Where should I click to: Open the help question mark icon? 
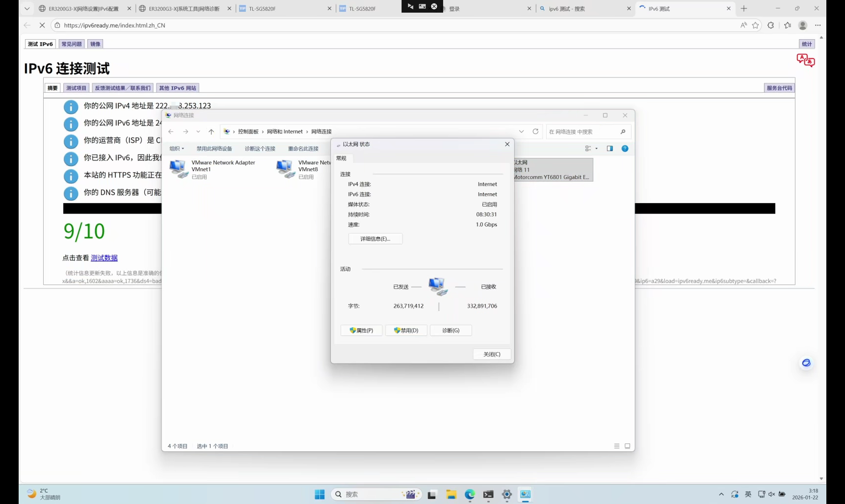click(x=624, y=148)
